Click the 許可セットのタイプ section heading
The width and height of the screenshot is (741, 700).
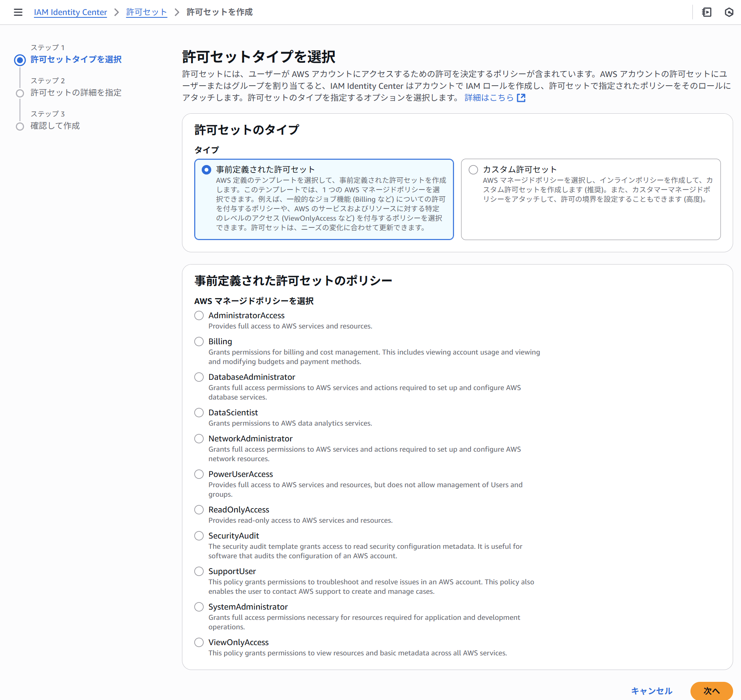coord(247,130)
